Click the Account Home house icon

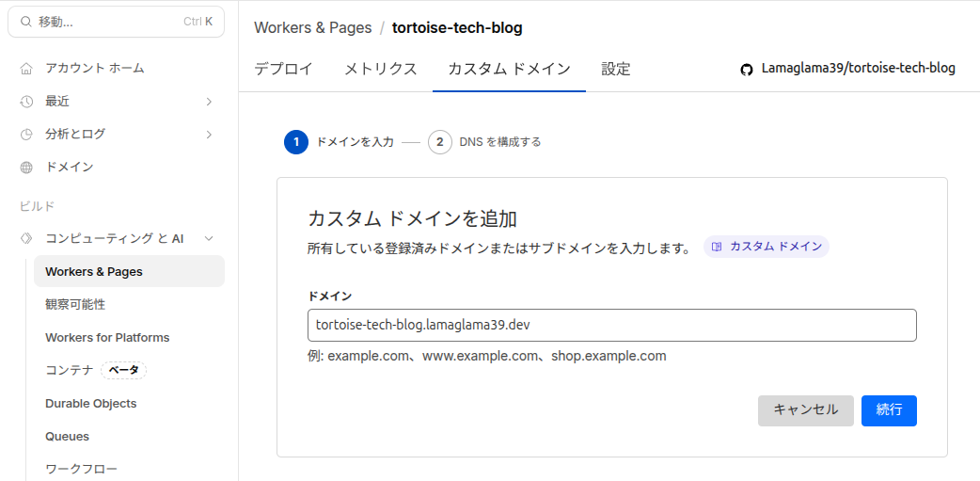[26, 69]
